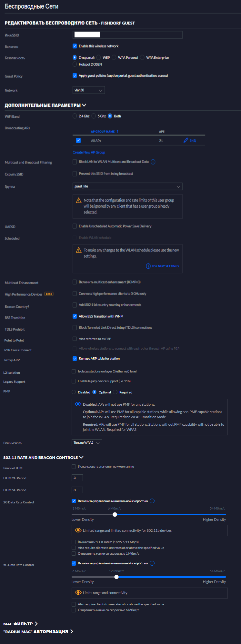Open the guest_lite group dropdown

pyautogui.click(x=127, y=186)
